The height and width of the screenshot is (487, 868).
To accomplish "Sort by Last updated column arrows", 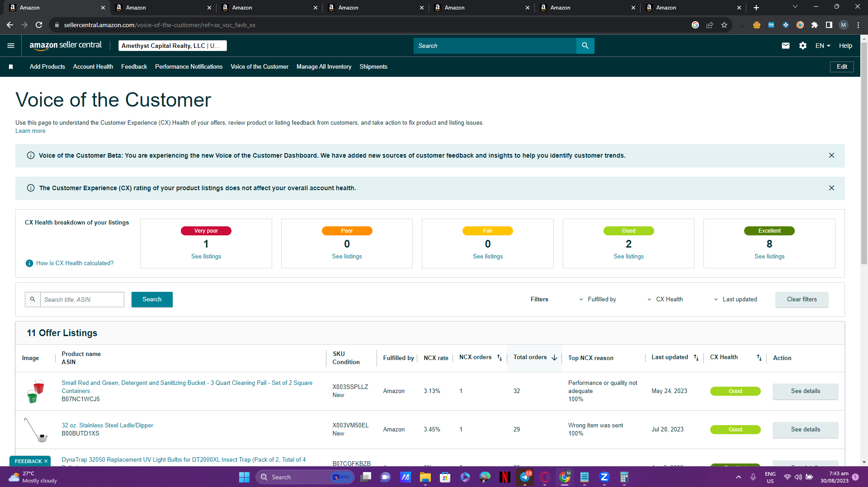I will [x=696, y=358].
